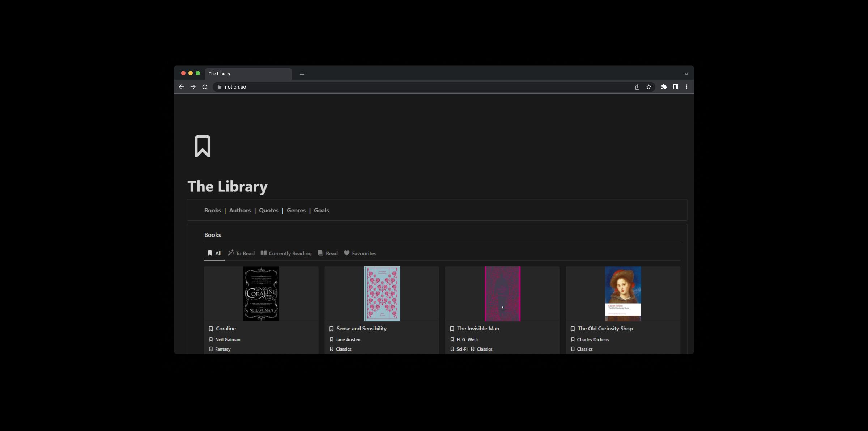Open the Sense and Sensibility cover thumbnail
This screenshot has height=431, width=868.
point(382,294)
